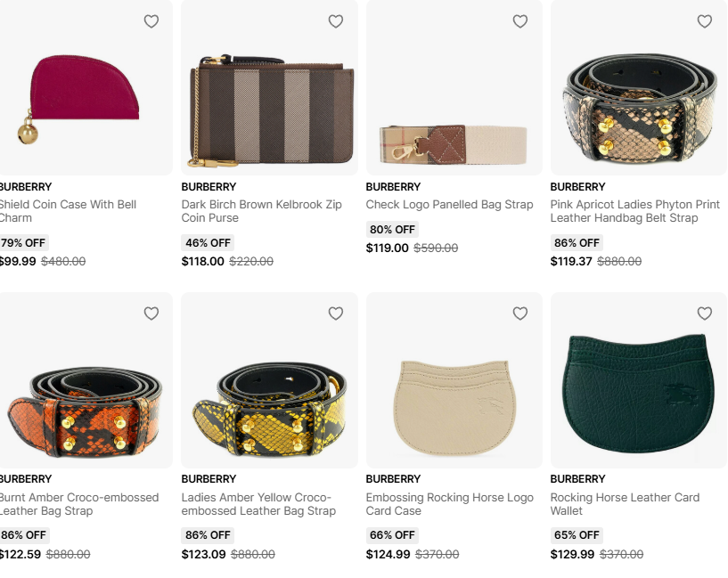Like the Rocking Horse Leather Card Wallet
The image size is (728, 578).
pos(705,313)
